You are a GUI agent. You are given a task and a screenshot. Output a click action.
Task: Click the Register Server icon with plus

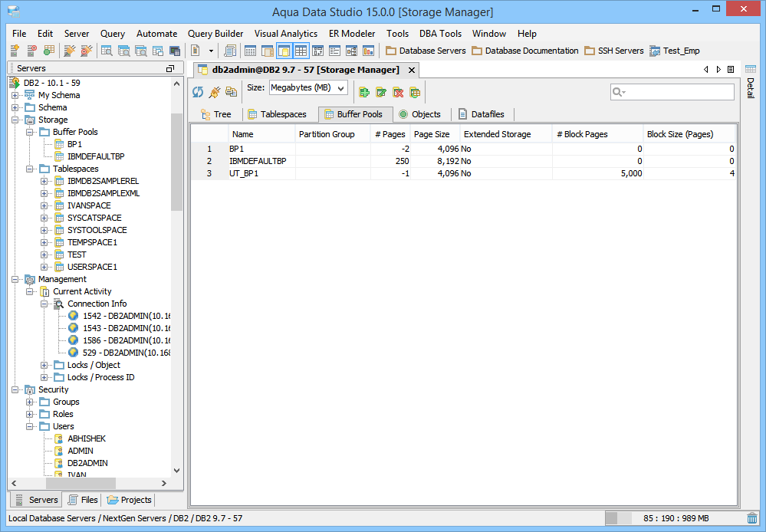click(x=15, y=51)
